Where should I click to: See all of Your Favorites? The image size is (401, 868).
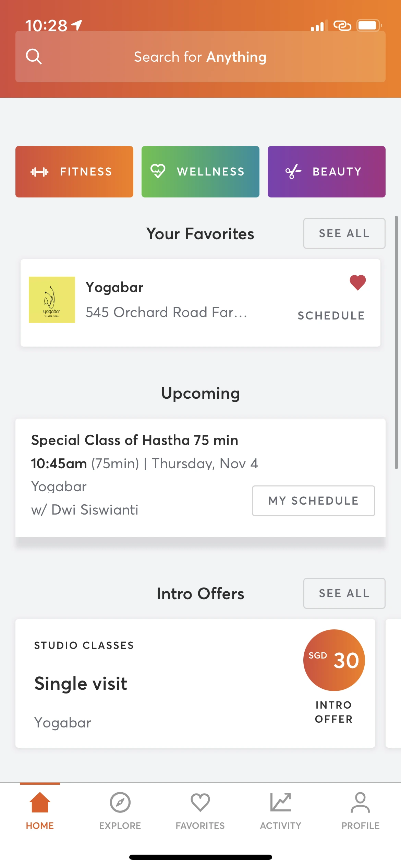click(x=344, y=233)
